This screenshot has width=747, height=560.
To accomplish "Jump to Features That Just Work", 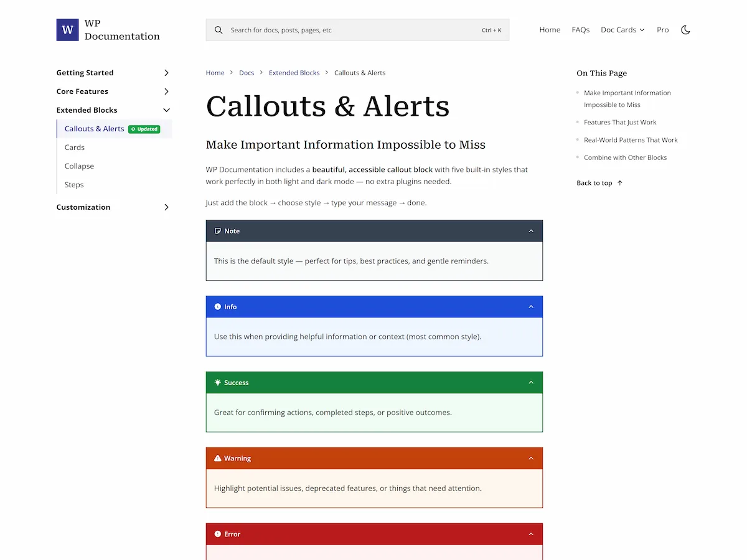I will pyautogui.click(x=620, y=123).
